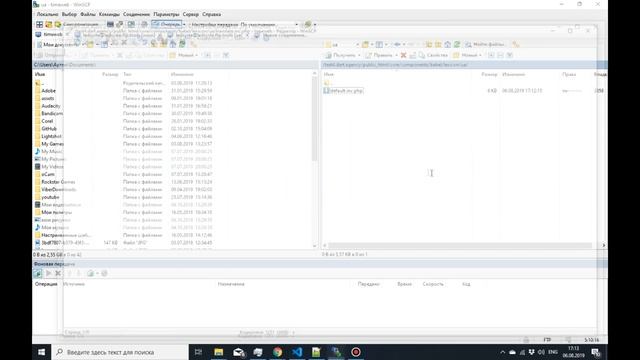
Task: Open Google Chrome from taskbar
Action: (x=278, y=352)
